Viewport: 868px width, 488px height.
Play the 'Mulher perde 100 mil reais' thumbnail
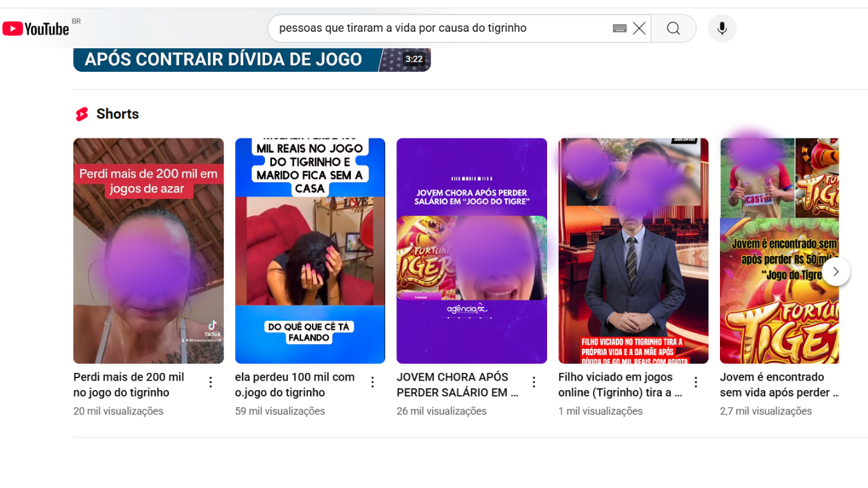pos(310,251)
